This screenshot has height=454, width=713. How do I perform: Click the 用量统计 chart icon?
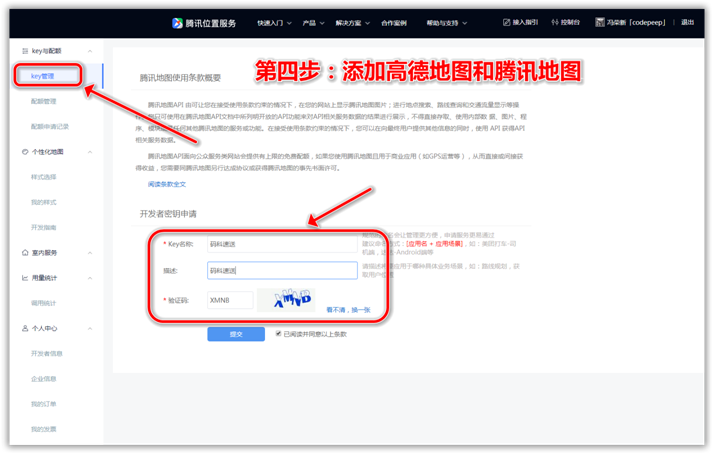25,278
